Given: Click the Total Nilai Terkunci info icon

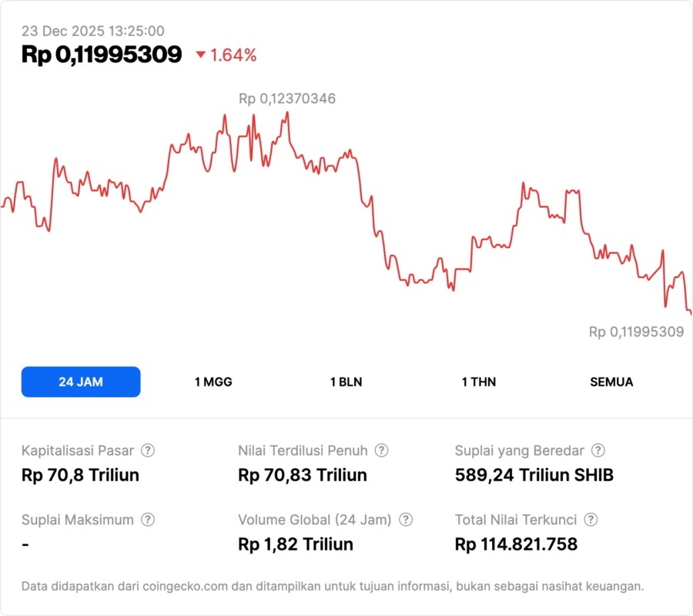Looking at the screenshot, I should [591, 520].
